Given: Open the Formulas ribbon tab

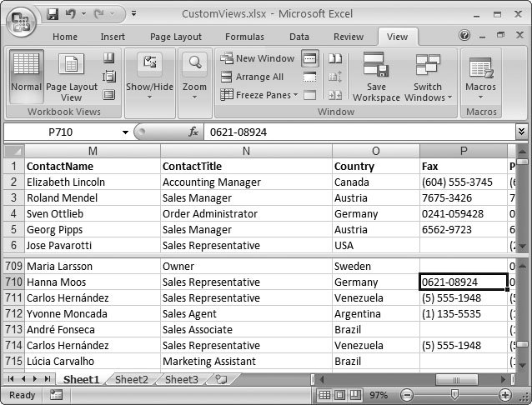Looking at the screenshot, I should pyautogui.click(x=244, y=37).
